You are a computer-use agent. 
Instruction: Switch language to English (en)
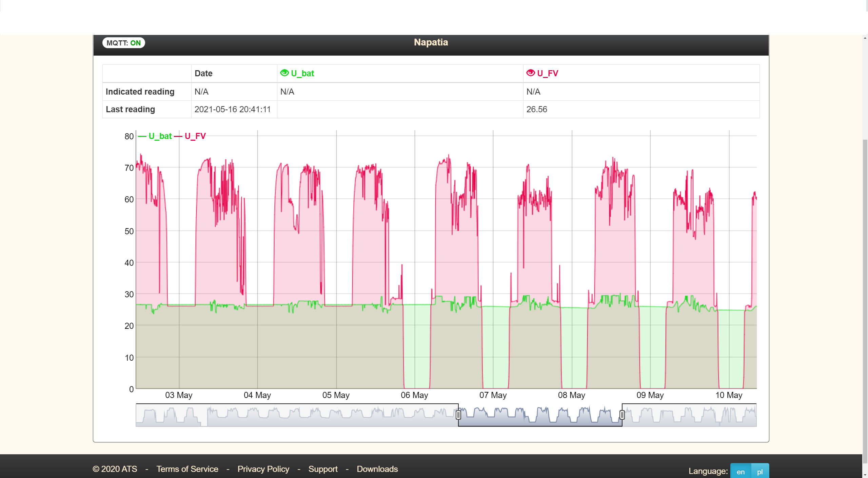click(x=741, y=472)
